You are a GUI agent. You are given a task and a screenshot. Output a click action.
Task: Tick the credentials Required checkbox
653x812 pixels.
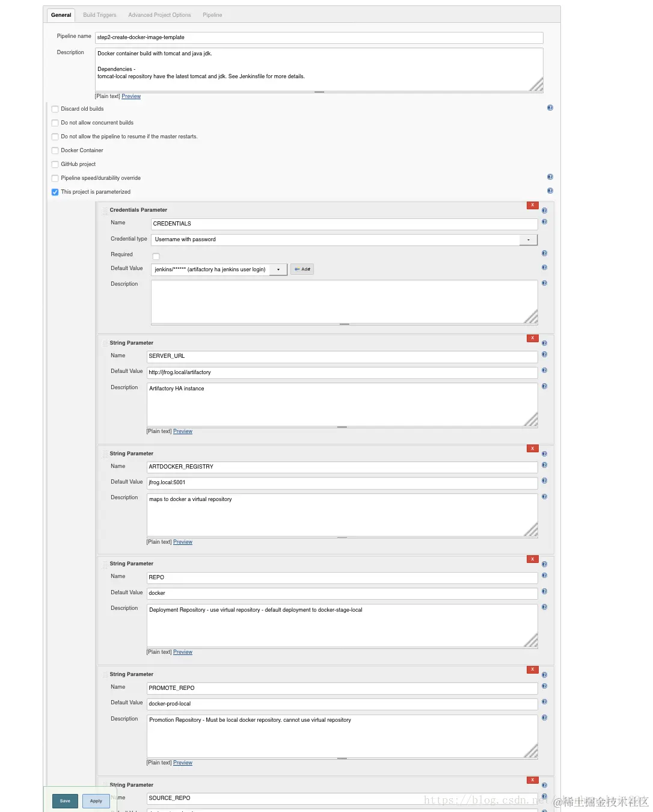[x=156, y=257]
